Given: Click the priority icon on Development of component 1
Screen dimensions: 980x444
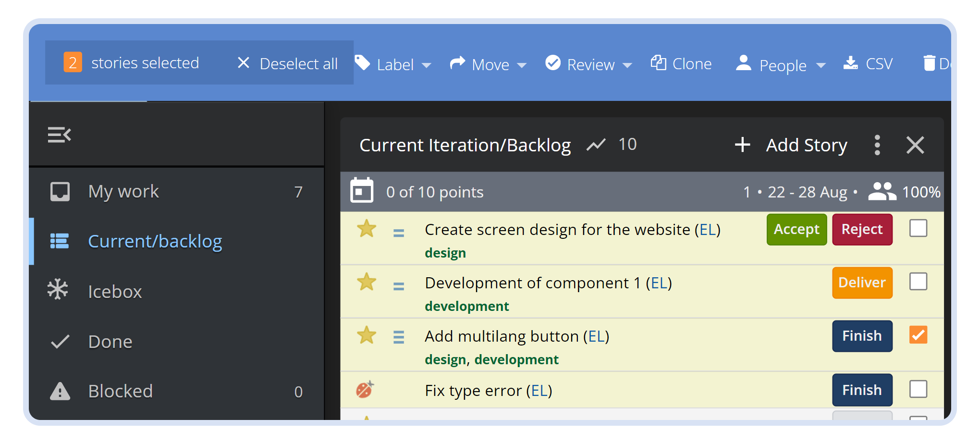Looking at the screenshot, I should click(399, 286).
